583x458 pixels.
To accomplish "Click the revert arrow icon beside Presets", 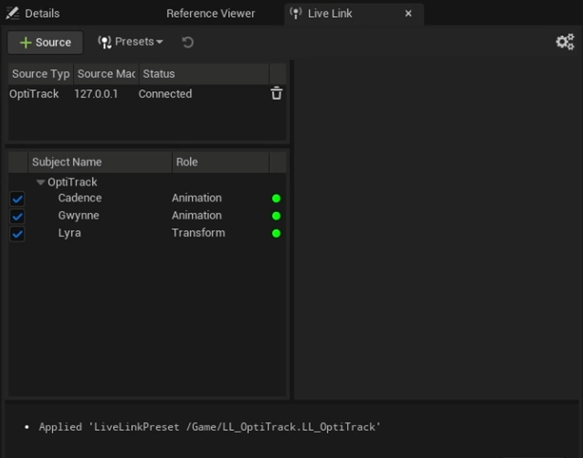I will [x=188, y=42].
